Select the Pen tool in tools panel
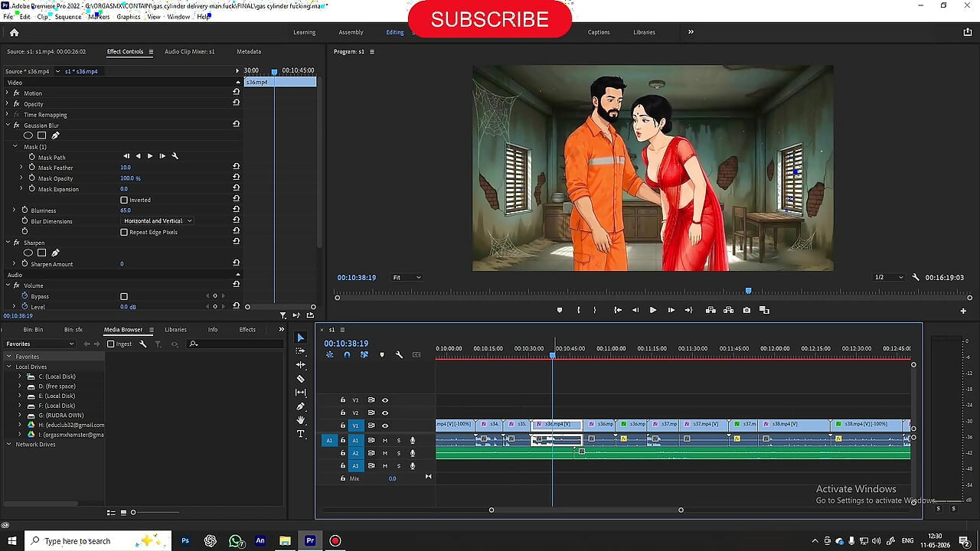The height and width of the screenshot is (551, 980). pos(300,406)
